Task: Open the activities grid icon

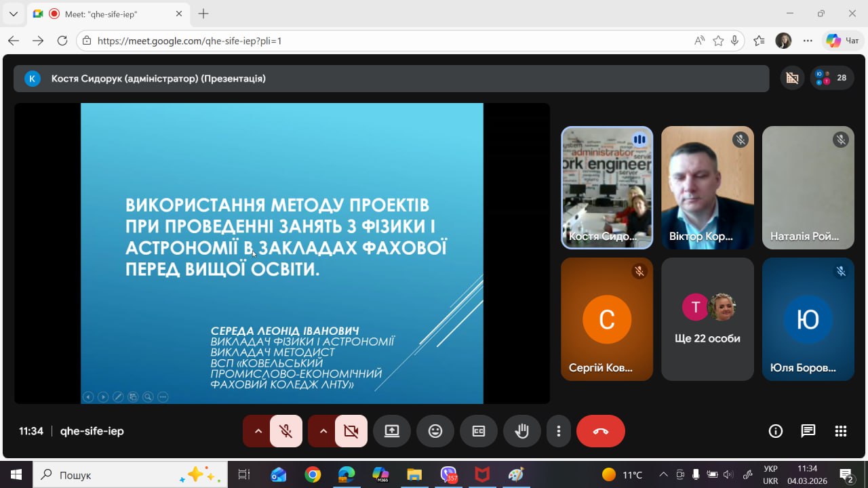Action: (x=841, y=431)
